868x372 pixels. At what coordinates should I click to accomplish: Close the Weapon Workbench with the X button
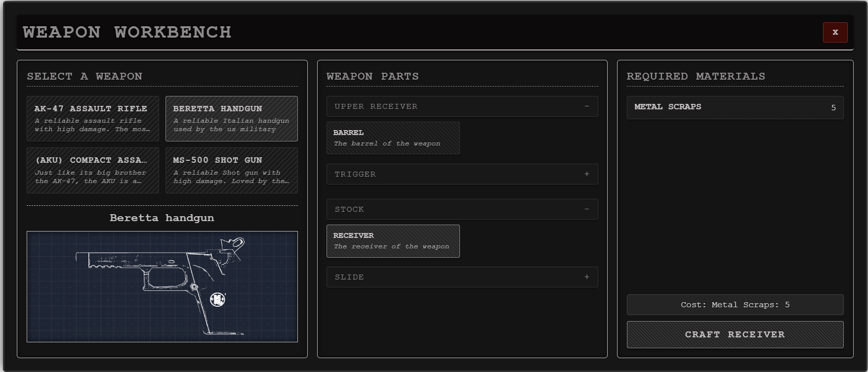click(x=835, y=32)
